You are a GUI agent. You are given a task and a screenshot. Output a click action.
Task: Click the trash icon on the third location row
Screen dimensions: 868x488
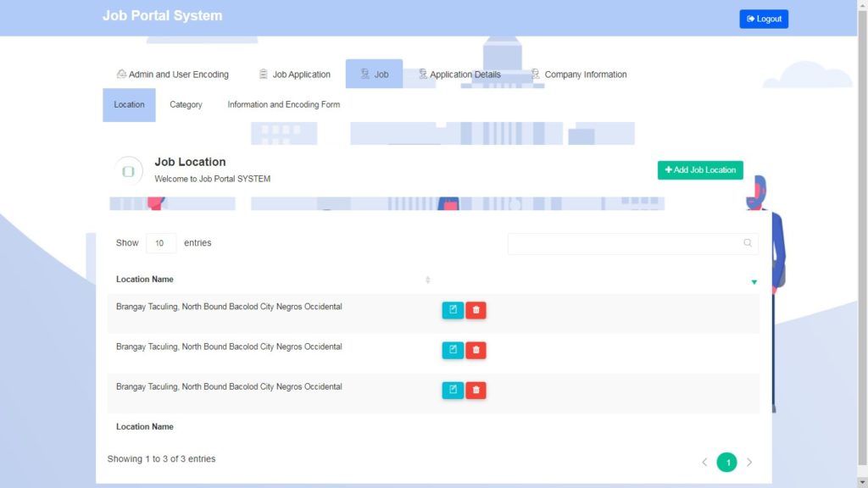click(x=476, y=390)
